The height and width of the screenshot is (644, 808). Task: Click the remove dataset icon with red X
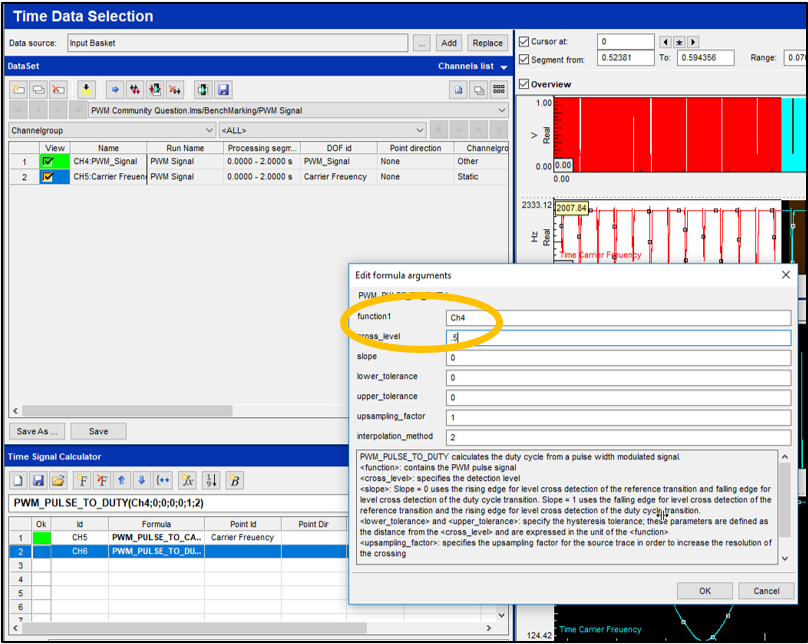(58, 90)
